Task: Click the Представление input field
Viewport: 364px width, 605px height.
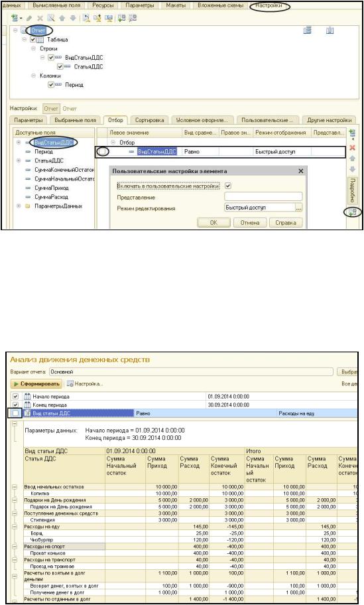Action: (x=263, y=197)
